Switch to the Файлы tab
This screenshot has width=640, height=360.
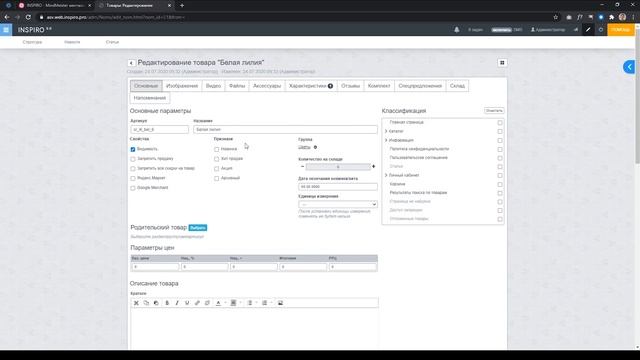coord(237,86)
